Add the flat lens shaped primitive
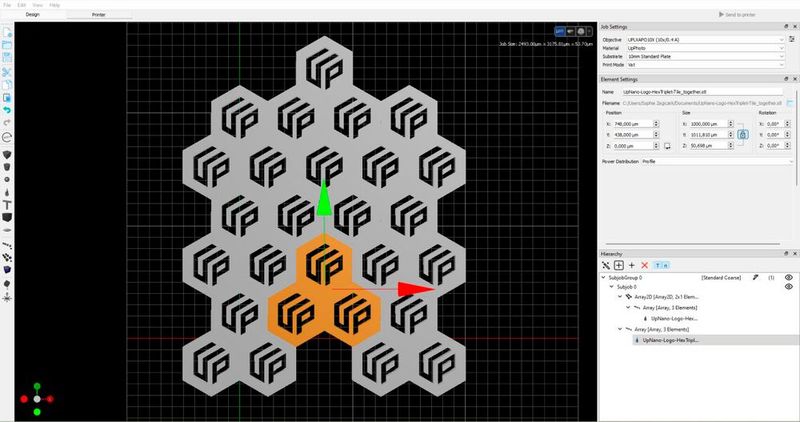The width and height of the screenshot is (800, 422). coord(7,230)
